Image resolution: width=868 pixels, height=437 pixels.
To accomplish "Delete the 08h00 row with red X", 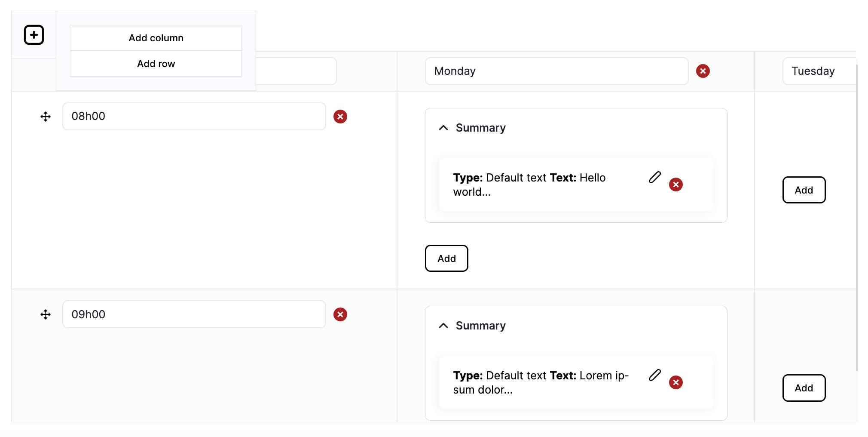I will pos(340,117).
